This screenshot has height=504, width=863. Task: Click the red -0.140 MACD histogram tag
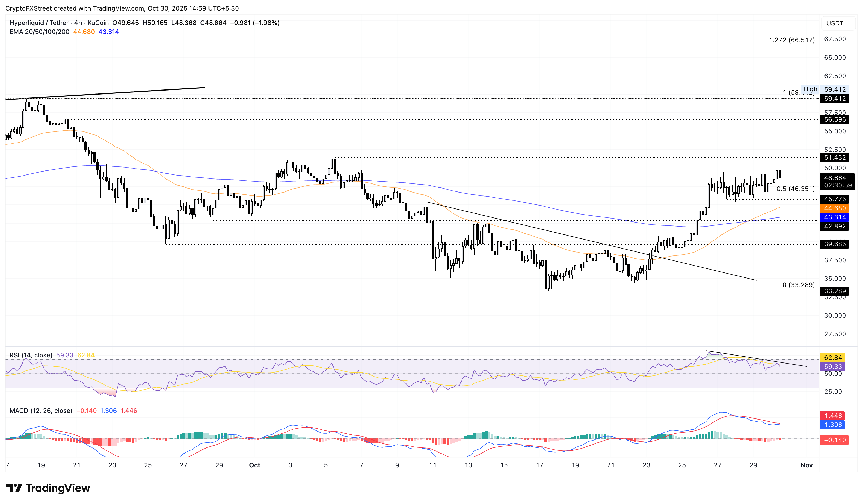click(834, 440)
